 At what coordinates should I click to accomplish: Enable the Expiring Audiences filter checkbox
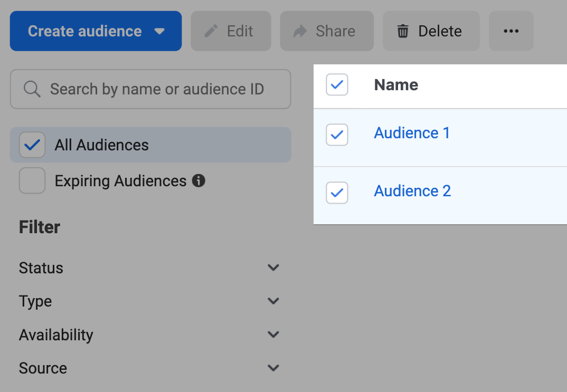(32, 180)
